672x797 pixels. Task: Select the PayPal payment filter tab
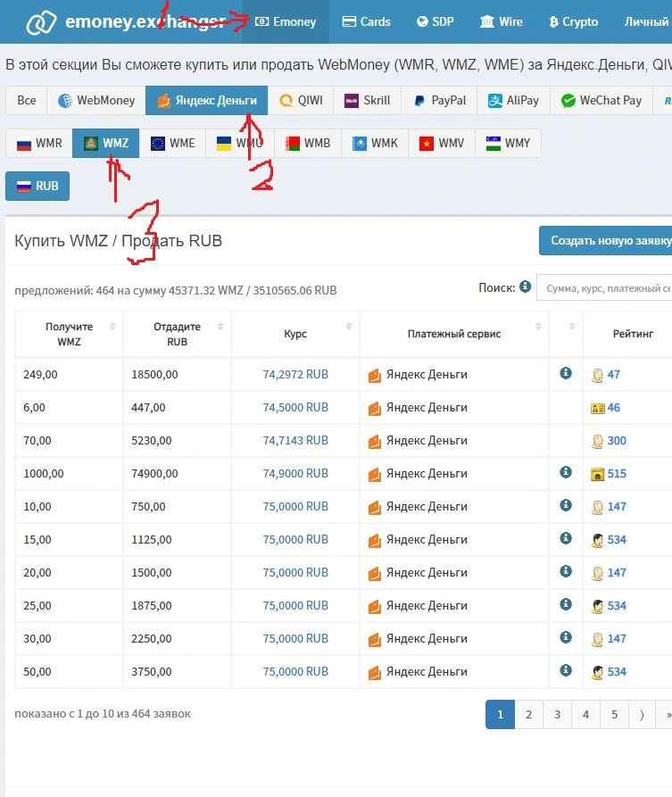(x=440, y=101)
